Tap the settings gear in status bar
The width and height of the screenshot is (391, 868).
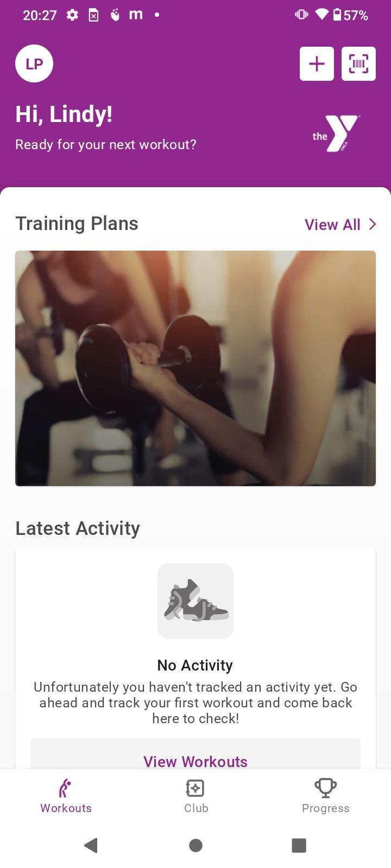tap(72, 15)
